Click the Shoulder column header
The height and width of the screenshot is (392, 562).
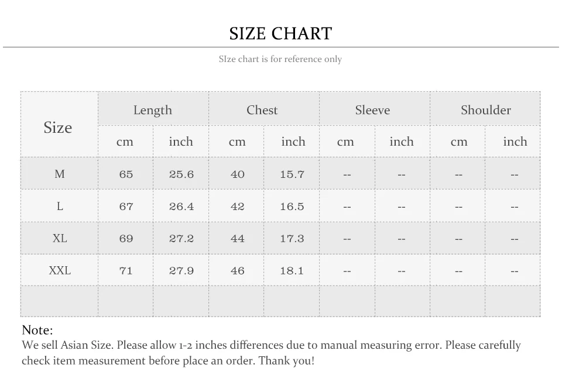(x=485, y=110)
